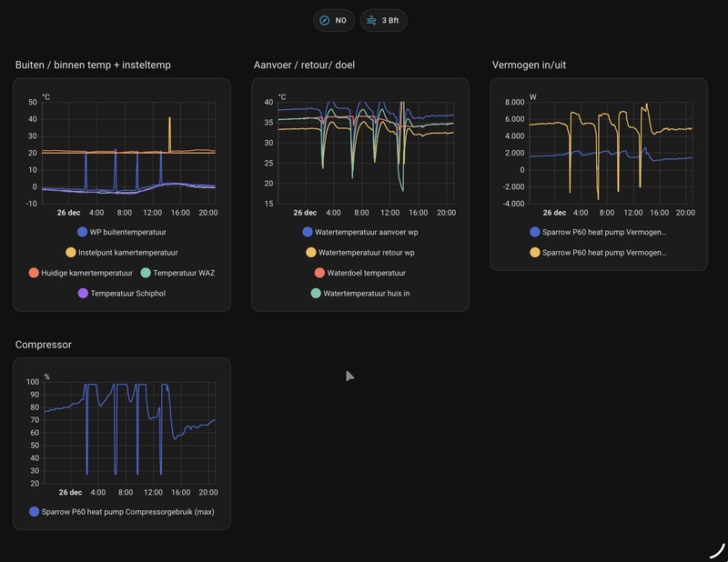Hide Watertemperatuur retour wp line

click(x=360, y=253)
